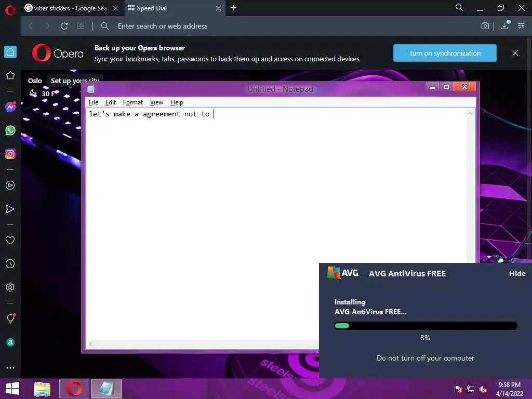Open the Notepad View menu
The image size is (532, 399).
[156, 102]
